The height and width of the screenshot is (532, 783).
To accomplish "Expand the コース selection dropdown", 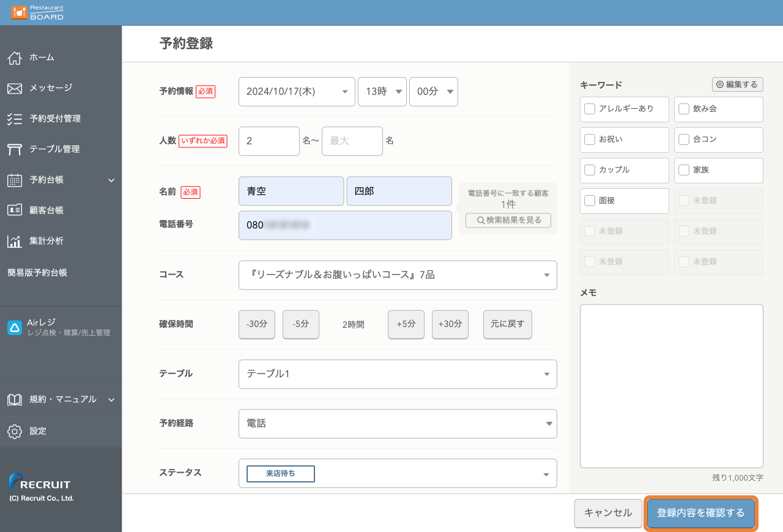I will 398,275.
